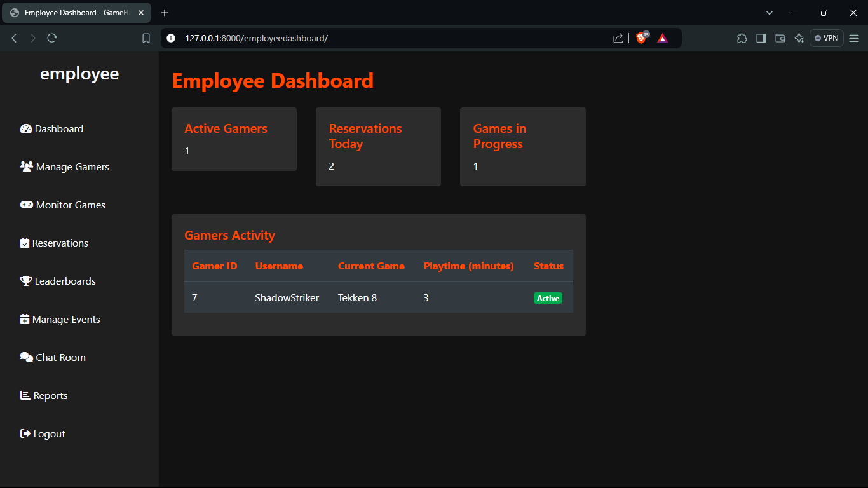Screen dimensions: 868x488
Task: Click the Gamer ID value 7
Action: (x=194, y=297)
